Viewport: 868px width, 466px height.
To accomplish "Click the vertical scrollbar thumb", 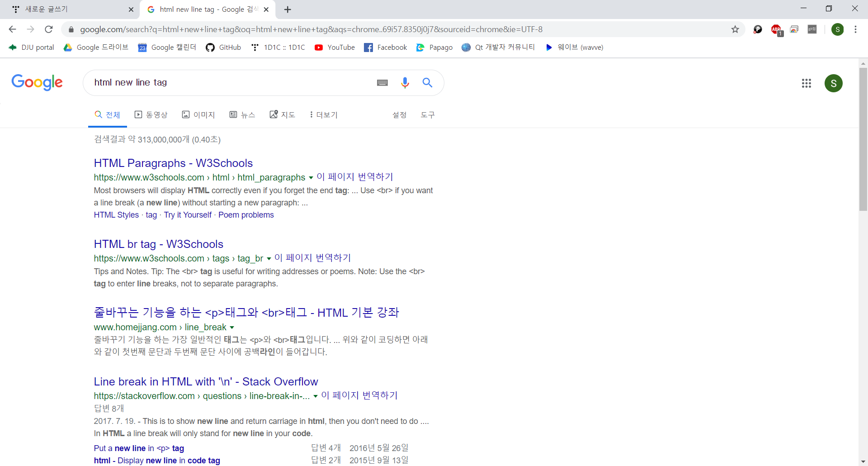I will pos(863,139).
